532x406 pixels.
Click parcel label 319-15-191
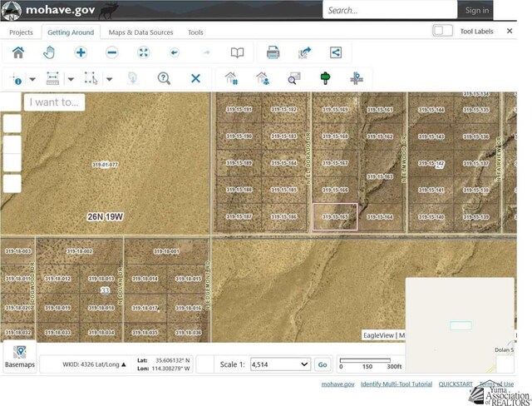click(x=239, y=109)
